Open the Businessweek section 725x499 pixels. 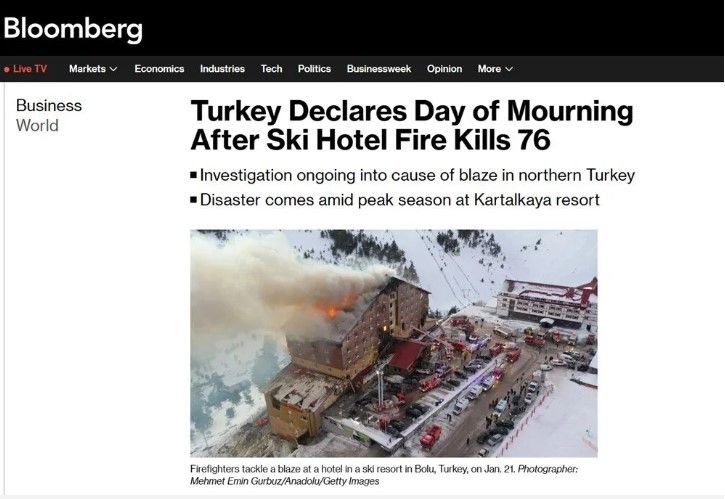[x=379, y=69]
